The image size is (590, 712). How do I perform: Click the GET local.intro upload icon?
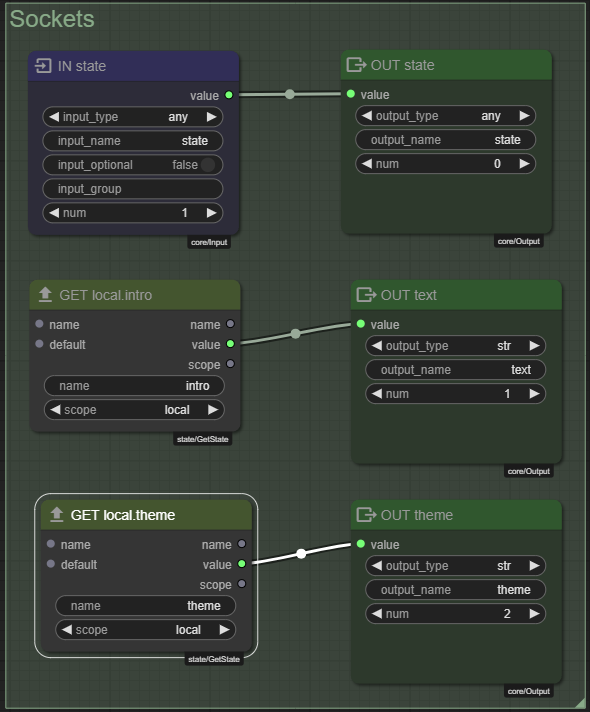pos(45,295)
